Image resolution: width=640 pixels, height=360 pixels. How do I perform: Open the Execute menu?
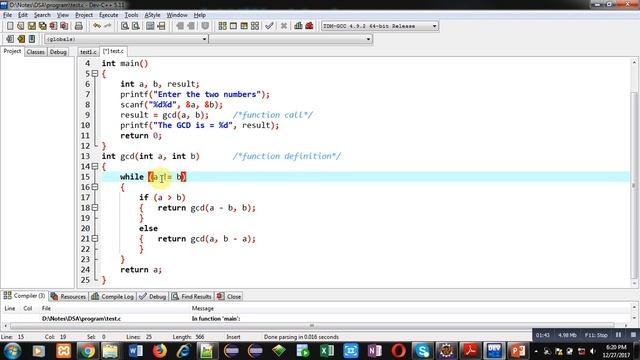click(x=109, y=15)
